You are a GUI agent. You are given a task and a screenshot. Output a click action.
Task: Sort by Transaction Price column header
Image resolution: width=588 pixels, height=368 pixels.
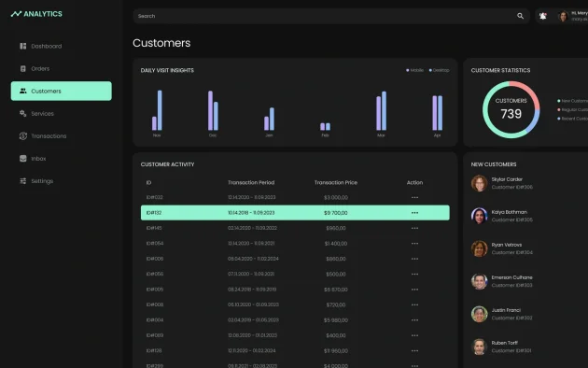336,183
